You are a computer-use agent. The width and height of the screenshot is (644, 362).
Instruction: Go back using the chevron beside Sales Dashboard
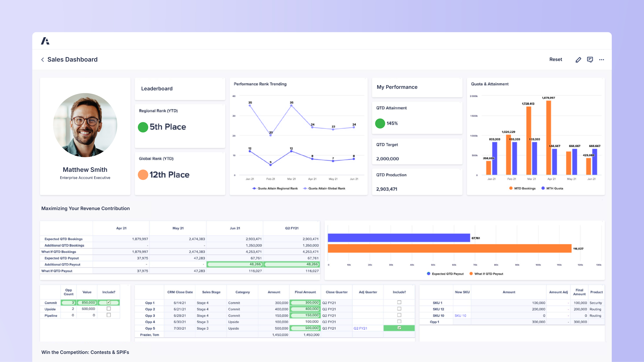[x=43, y=59]
